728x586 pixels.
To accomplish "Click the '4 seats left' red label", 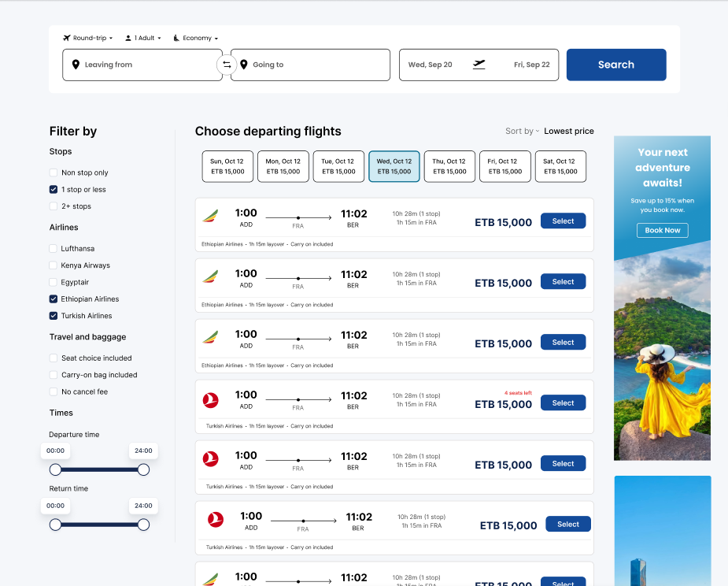I will (518, 393).
